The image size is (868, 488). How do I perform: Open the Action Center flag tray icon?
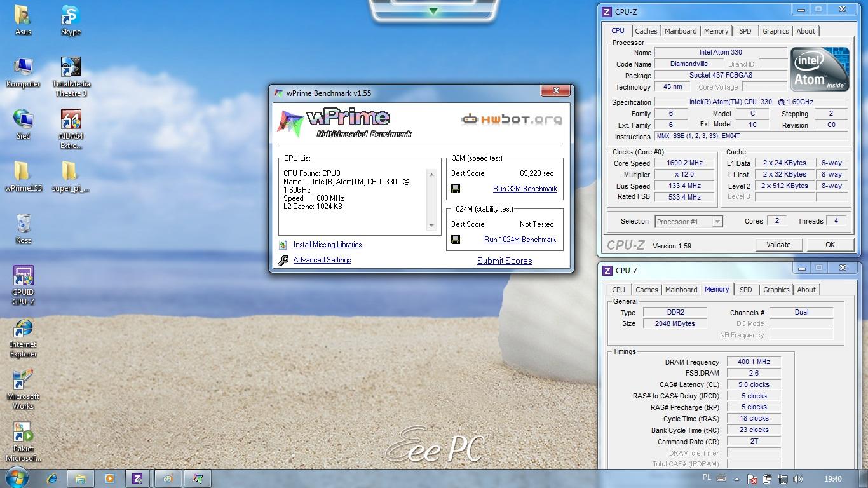(752, 479)
